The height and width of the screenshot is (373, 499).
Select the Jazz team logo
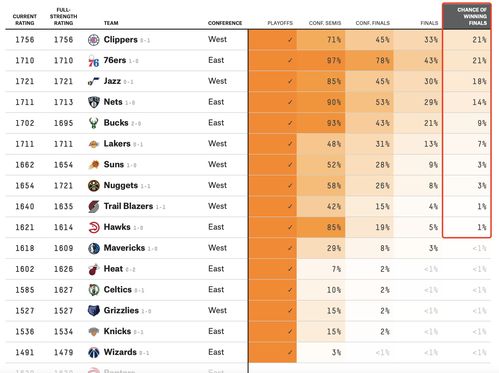[94, 82]
